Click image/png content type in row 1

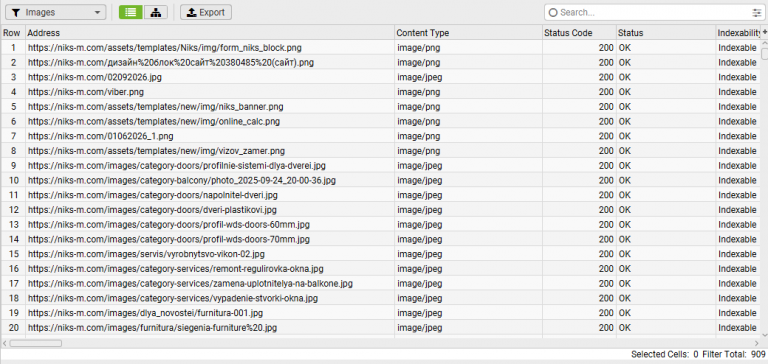[419, 48]
